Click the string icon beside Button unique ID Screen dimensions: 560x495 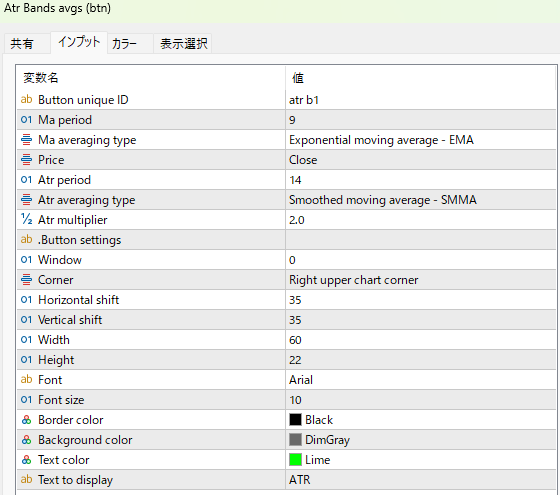26,100
